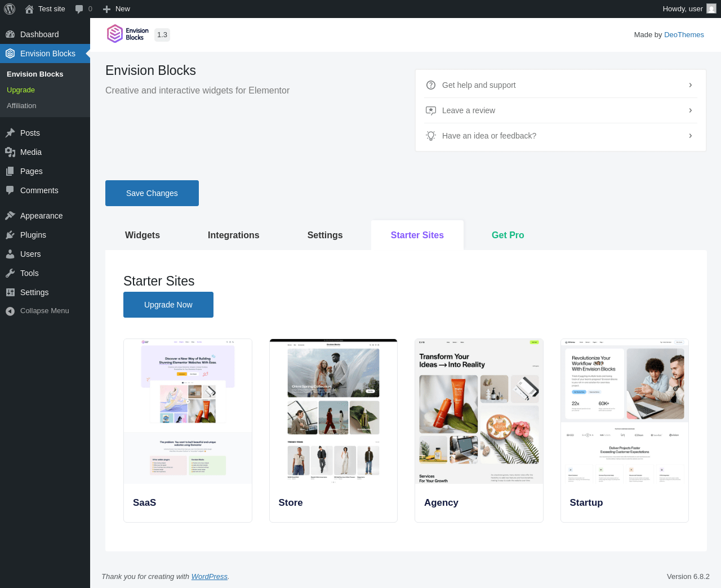Click the Appearance brush icon
This screenshot has width=721, height=588.
point(10,216)
